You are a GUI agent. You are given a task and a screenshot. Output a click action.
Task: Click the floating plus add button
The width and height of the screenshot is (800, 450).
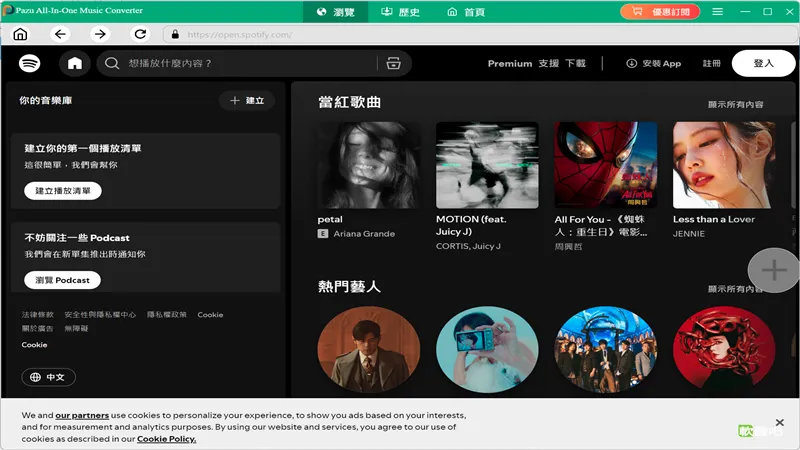774,270
